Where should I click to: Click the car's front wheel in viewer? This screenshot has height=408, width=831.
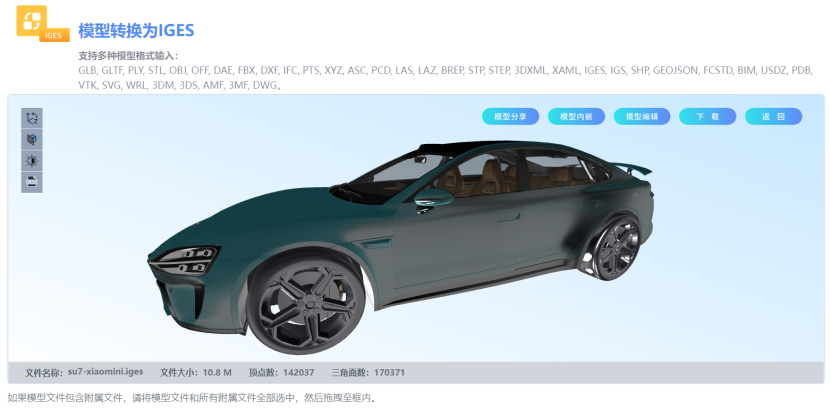click(306, 303)
